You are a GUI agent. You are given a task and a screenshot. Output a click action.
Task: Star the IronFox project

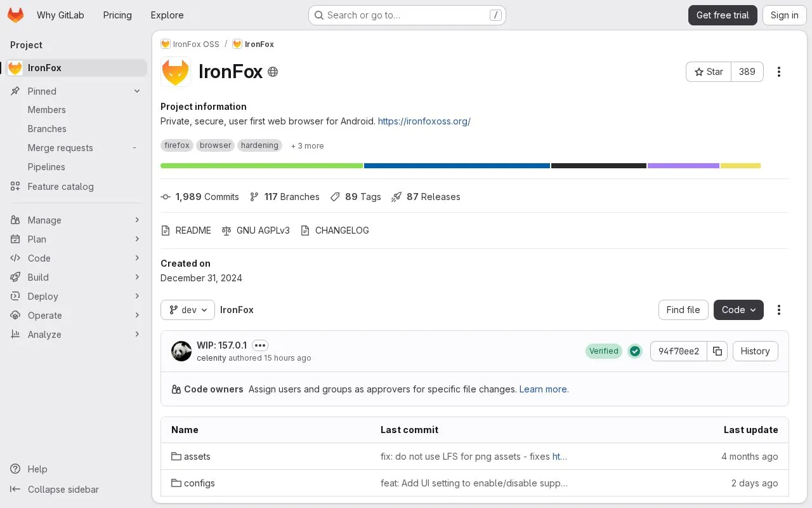click(709, 72)
